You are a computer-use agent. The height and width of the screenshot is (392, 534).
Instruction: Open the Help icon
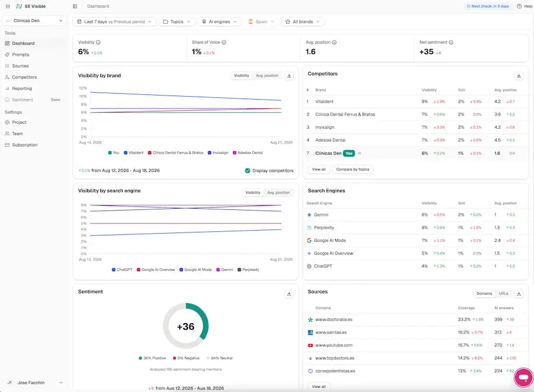pyautogui.click(x=519, y=6)
